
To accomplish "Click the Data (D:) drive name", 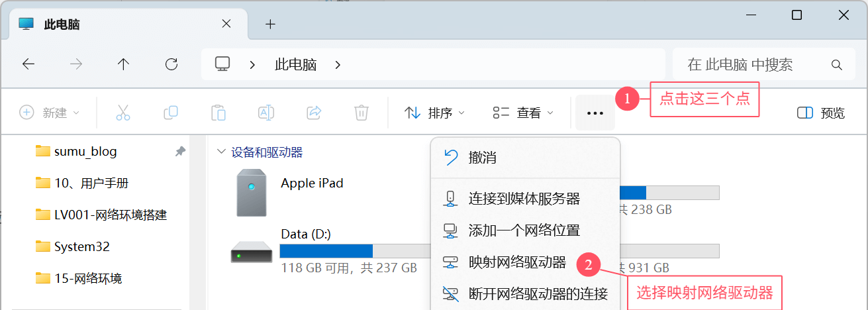I will coord(306,234).
